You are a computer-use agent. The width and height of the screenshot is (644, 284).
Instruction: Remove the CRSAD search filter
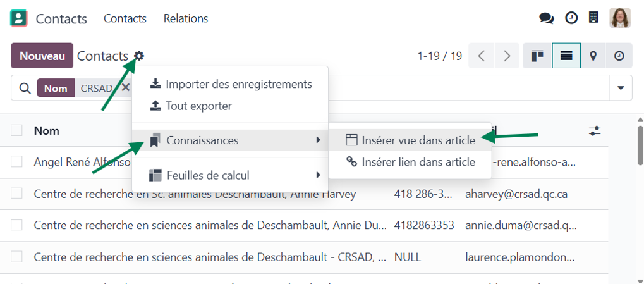pos(126,87)
